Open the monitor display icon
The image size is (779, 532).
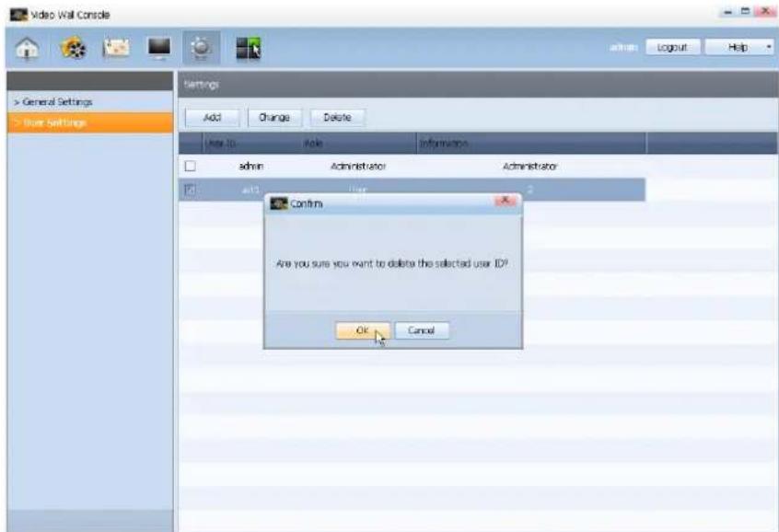coord(159,48)
